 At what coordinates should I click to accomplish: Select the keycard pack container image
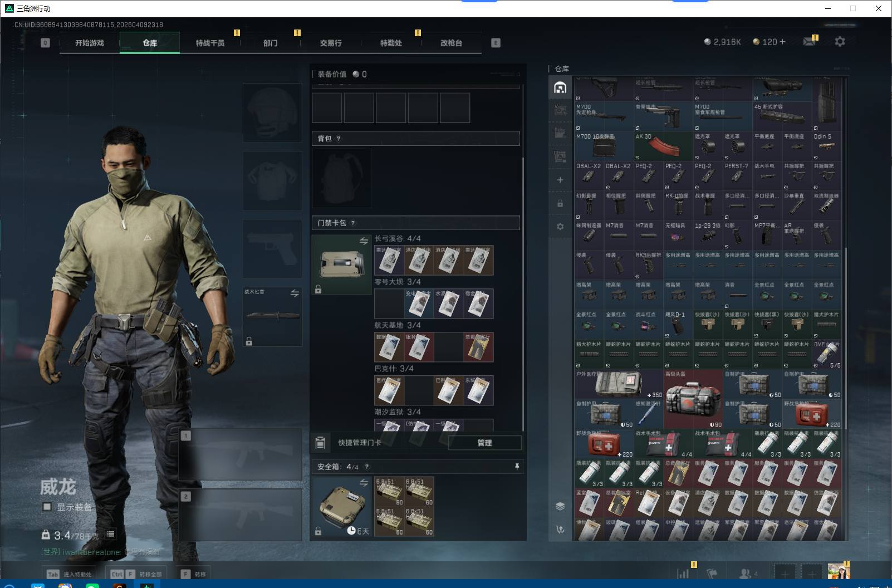point(341,264)
